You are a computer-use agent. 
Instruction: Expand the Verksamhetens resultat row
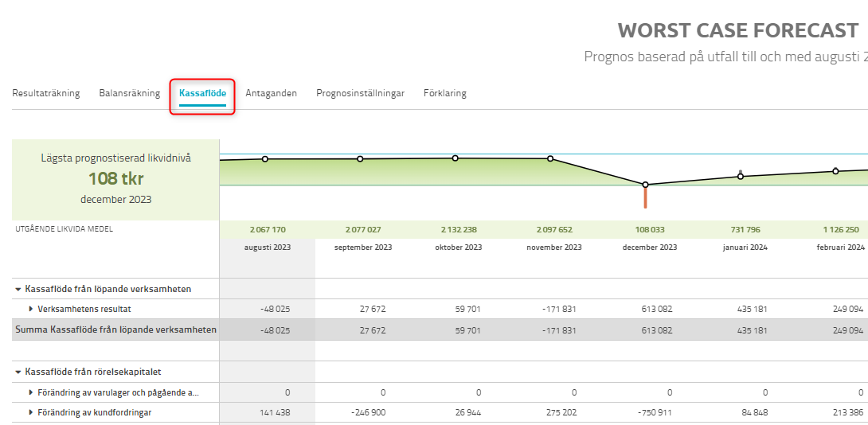[x=31, y=309]
